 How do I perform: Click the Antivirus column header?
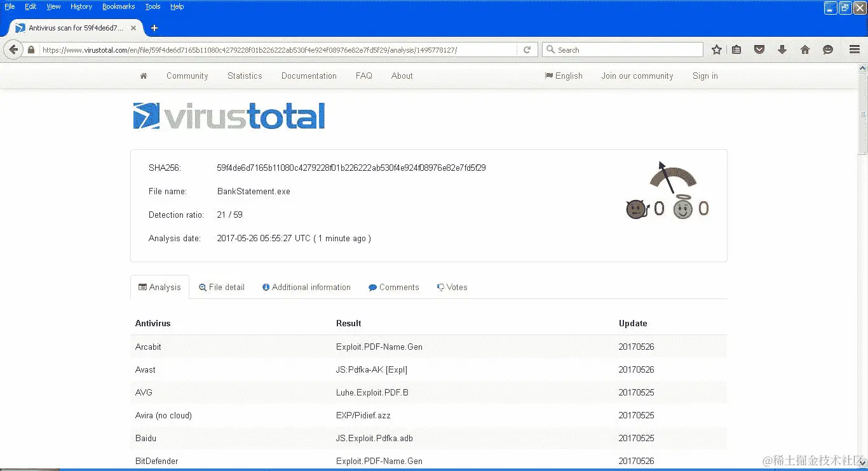click(153, 323)
